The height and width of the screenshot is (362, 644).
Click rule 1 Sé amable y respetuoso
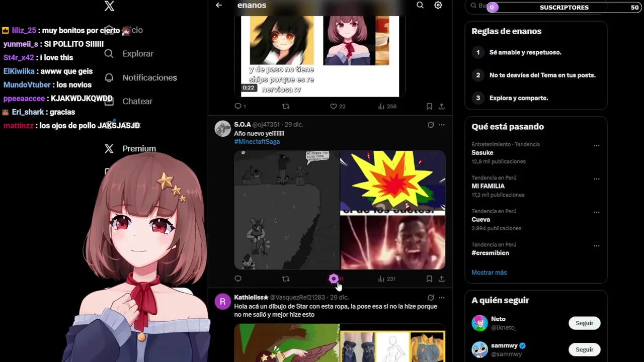(525, 52)
